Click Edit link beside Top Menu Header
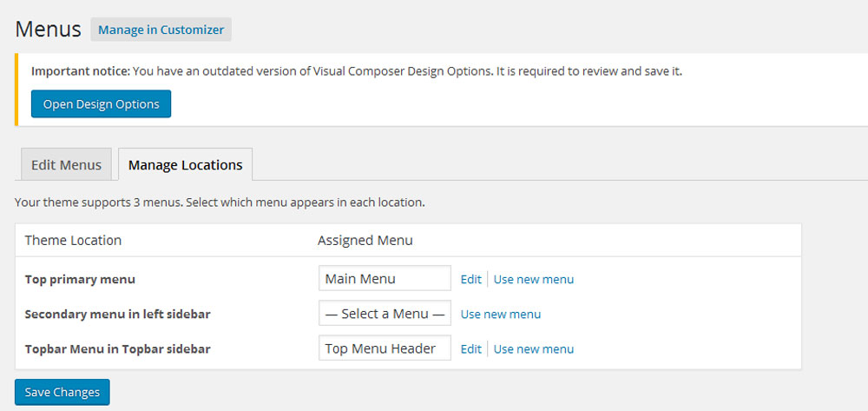Screen dimensions: 868x411 point(470,348)
